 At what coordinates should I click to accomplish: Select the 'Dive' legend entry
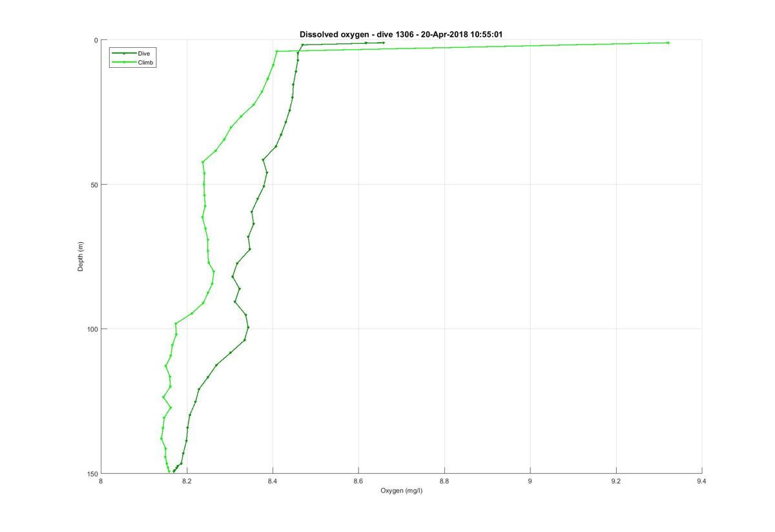[x=143, y=53]
